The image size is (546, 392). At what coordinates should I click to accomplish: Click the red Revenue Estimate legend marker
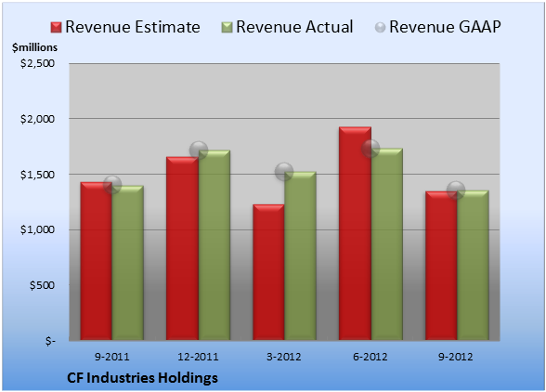pos(56,28)
